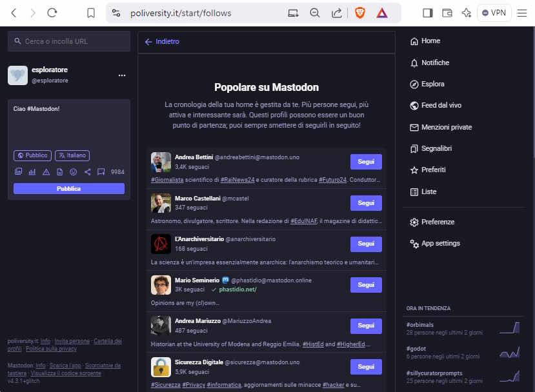Click the share-shaped icon in compose toolbar
The width and height of the screenshot is (535, 392).
point(87,171)
